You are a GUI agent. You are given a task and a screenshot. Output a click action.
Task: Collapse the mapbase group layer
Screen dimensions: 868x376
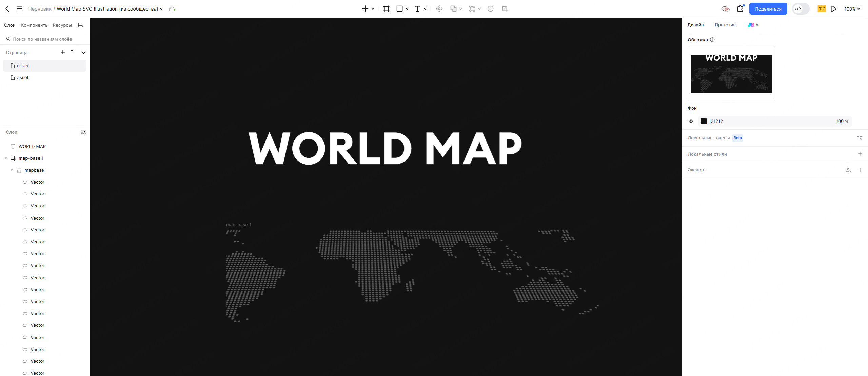tap(12, 170)
